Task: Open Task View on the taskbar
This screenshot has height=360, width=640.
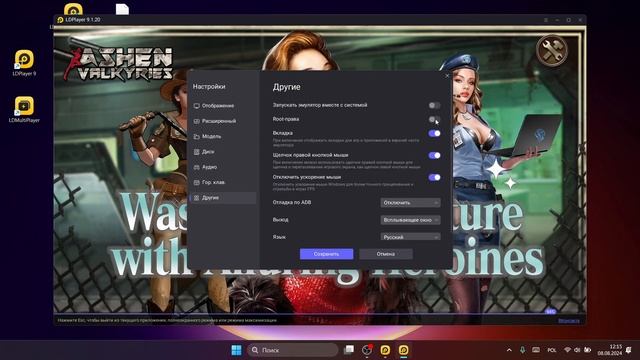Action: [x=349, y=350]
